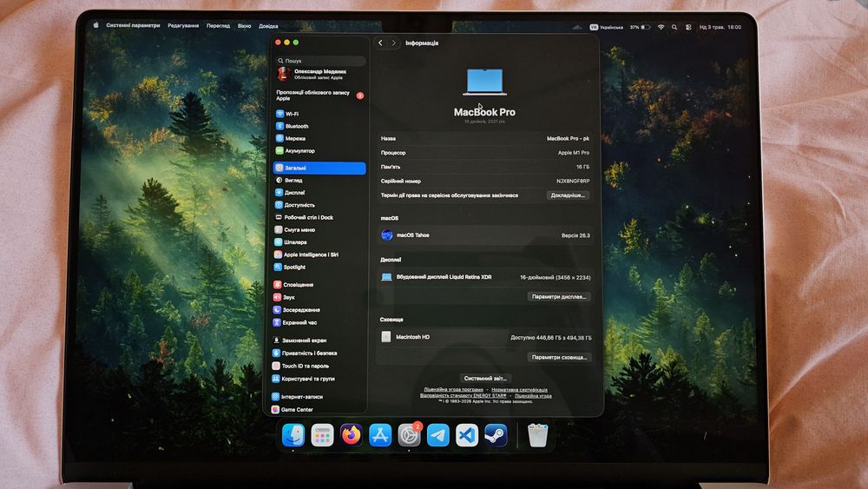Open Steam from the Dock

[496, 435]
